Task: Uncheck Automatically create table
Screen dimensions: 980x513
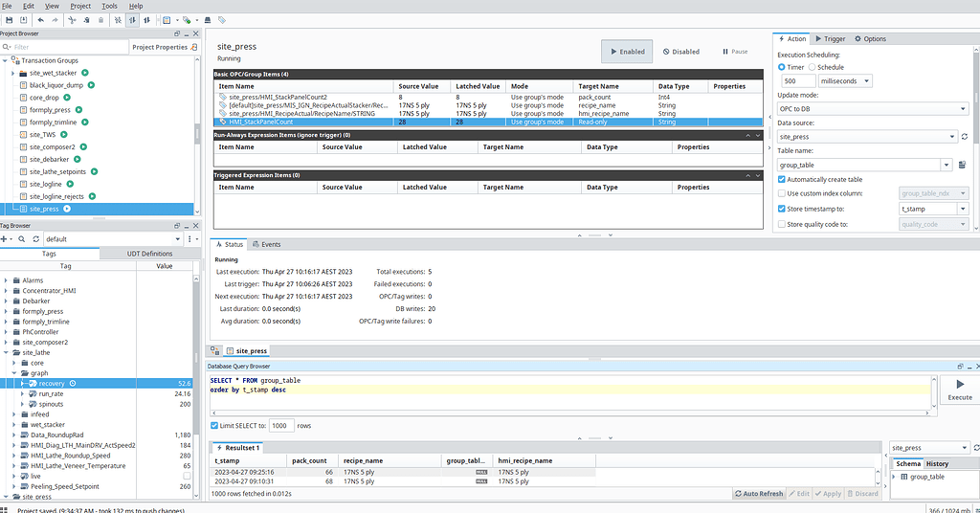Action: pyautogui.click(x=782, y=179)
